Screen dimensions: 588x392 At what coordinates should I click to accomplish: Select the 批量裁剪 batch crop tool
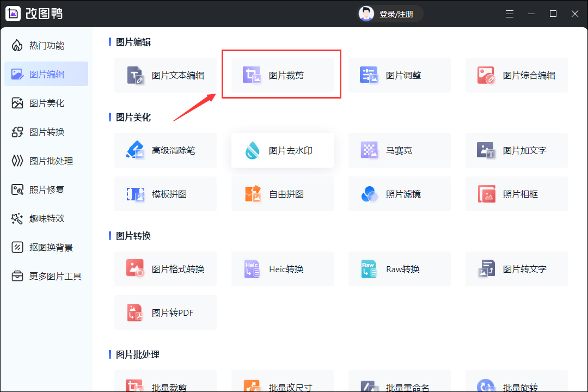coord(165,384)
